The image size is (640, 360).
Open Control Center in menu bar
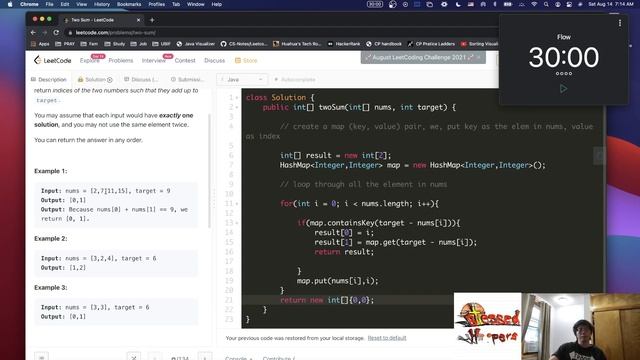(569, 4)
